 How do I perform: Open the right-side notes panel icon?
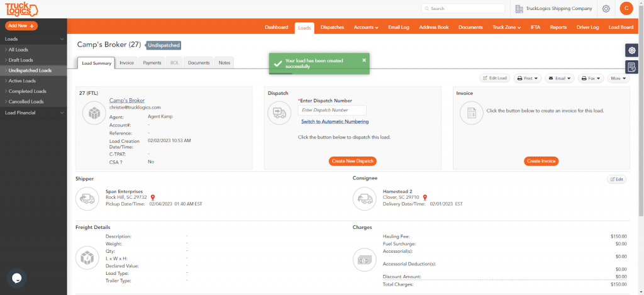pos(631,67)
